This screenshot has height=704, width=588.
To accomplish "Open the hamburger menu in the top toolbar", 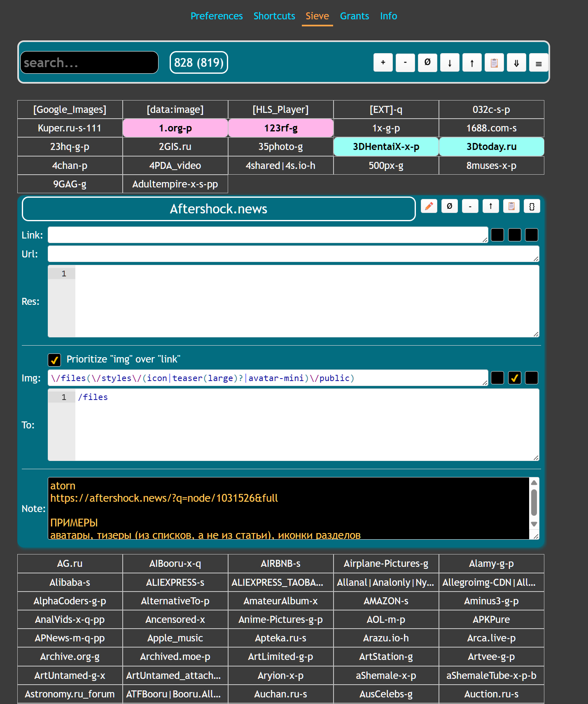I will coord(539,63).
